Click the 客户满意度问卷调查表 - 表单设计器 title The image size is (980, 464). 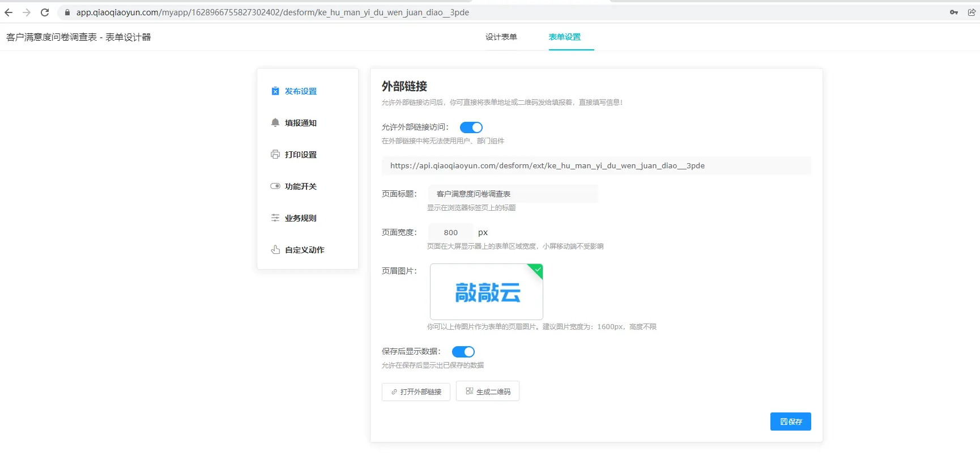pos(79,37)
